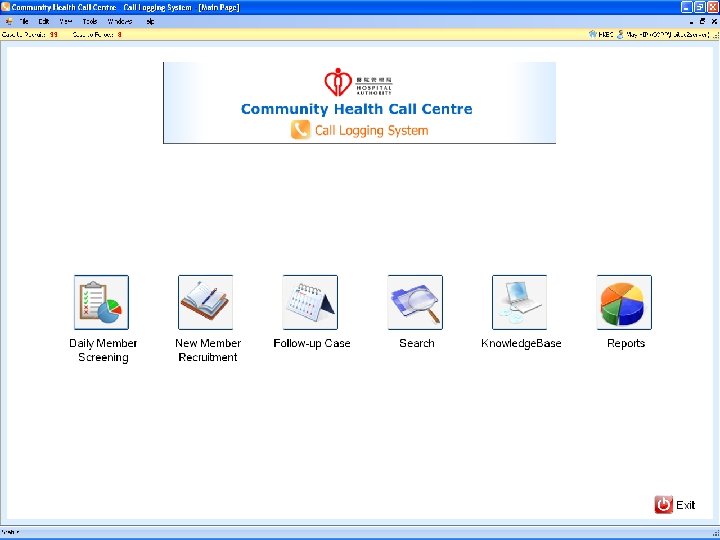Click the Call Logging System banner text
720x540 pixels.
[x=371, y=130]
